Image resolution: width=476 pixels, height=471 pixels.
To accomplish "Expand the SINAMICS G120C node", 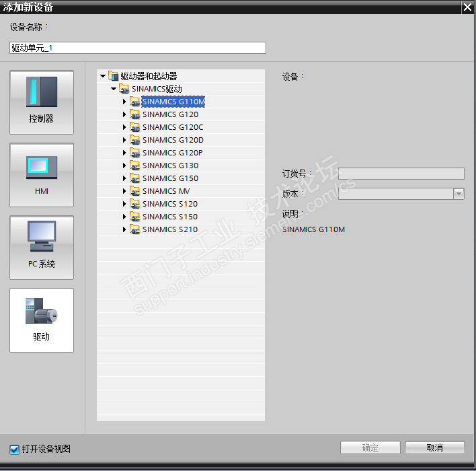I will coord(124,127).
